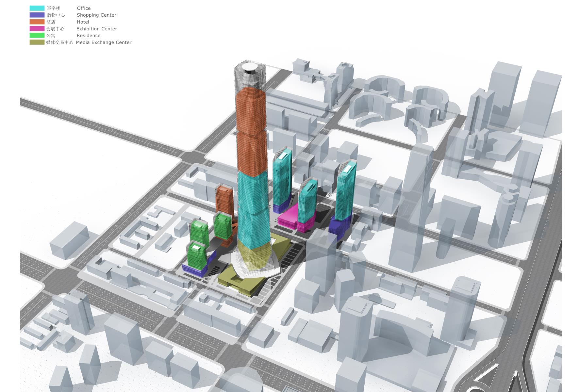Click the Chinese label 写字楼
Image resolution: width=579 pixels, height=392 pixels.
pos(53,8)
